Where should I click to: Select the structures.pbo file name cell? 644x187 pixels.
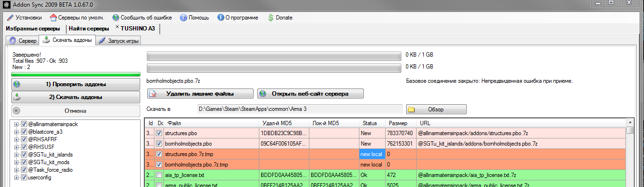tap(212, 133)
